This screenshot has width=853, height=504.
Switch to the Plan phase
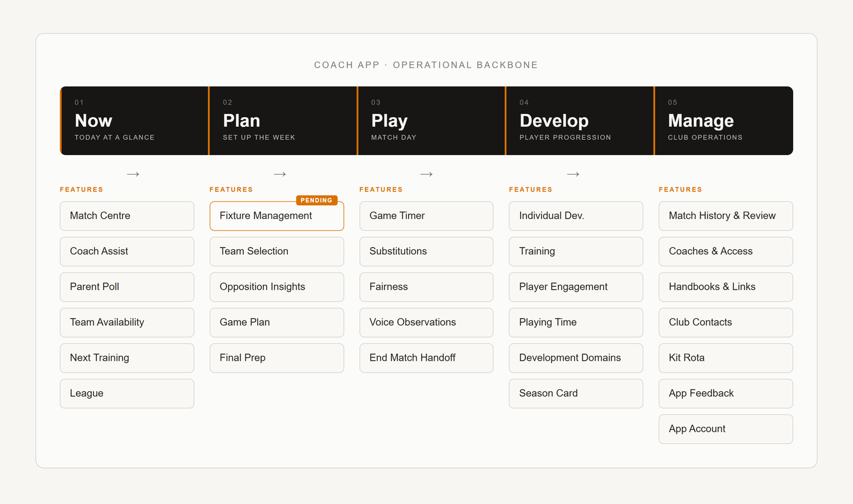[x=283, y=121]
